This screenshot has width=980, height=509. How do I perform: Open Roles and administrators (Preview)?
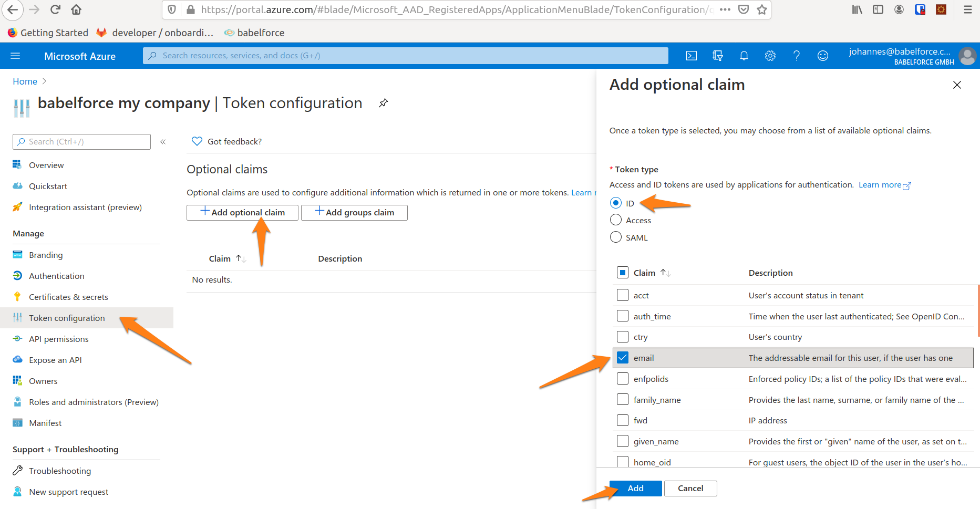pyautogui.click(x=94, y=402)
